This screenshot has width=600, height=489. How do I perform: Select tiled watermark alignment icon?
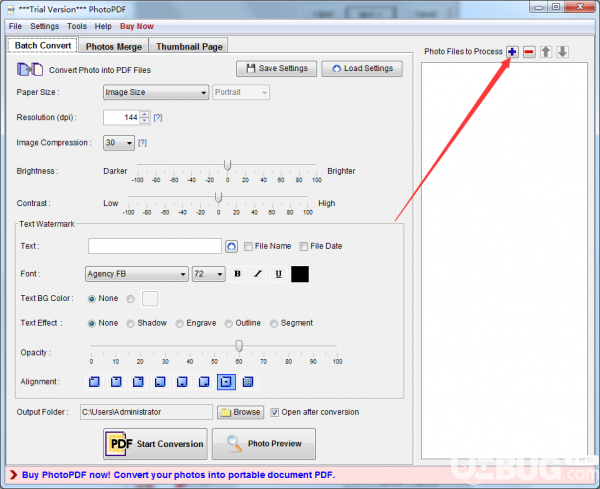pos(248,381)
